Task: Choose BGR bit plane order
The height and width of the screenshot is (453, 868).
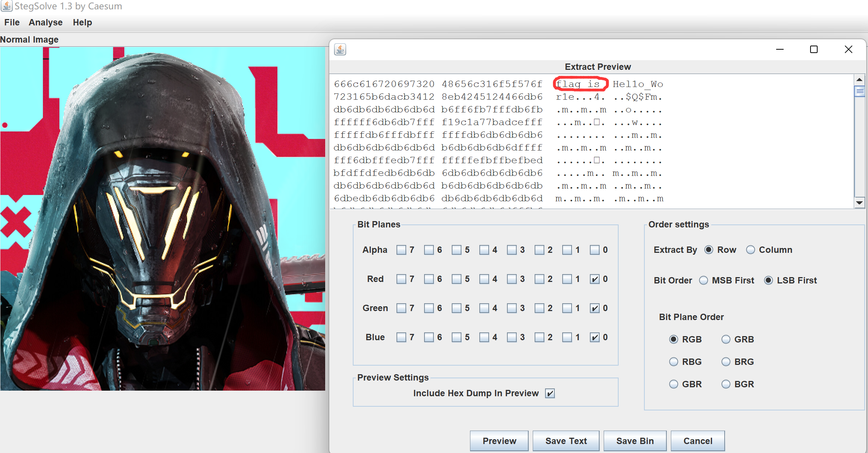Action: (x=726, y=384)
